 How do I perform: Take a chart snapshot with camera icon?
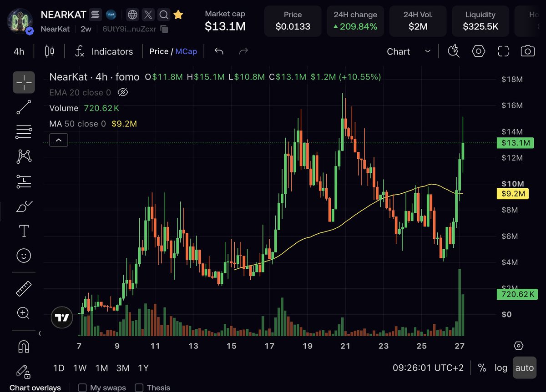coord(527,51)
